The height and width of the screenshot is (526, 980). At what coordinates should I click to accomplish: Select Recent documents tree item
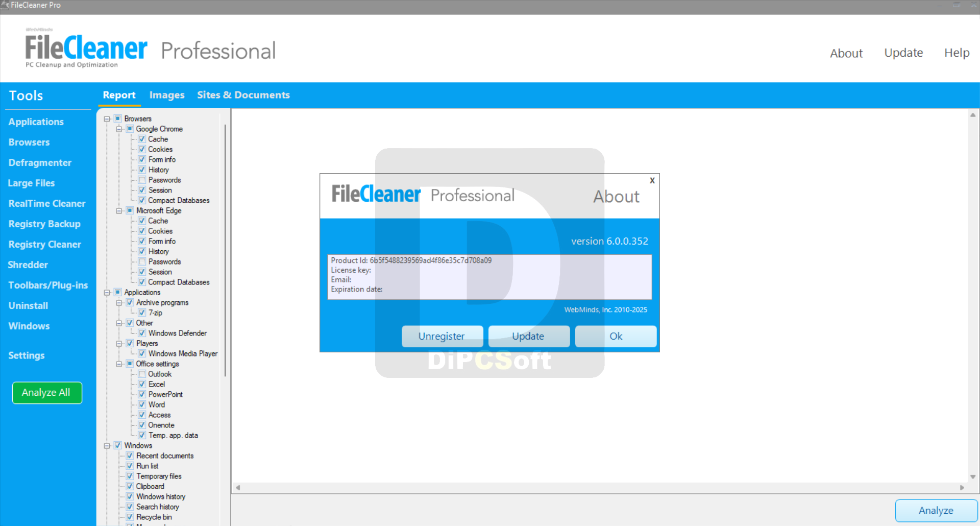(165, 456)
